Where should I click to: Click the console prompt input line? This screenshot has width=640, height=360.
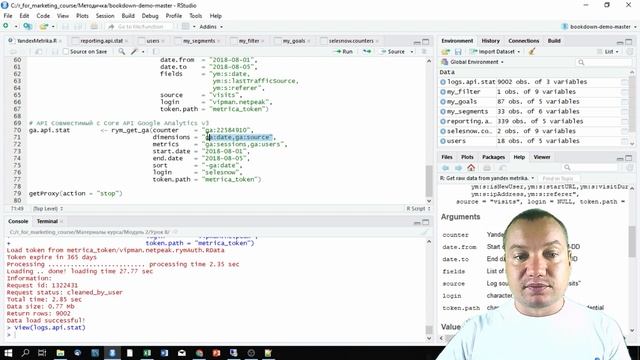[216, 335]
